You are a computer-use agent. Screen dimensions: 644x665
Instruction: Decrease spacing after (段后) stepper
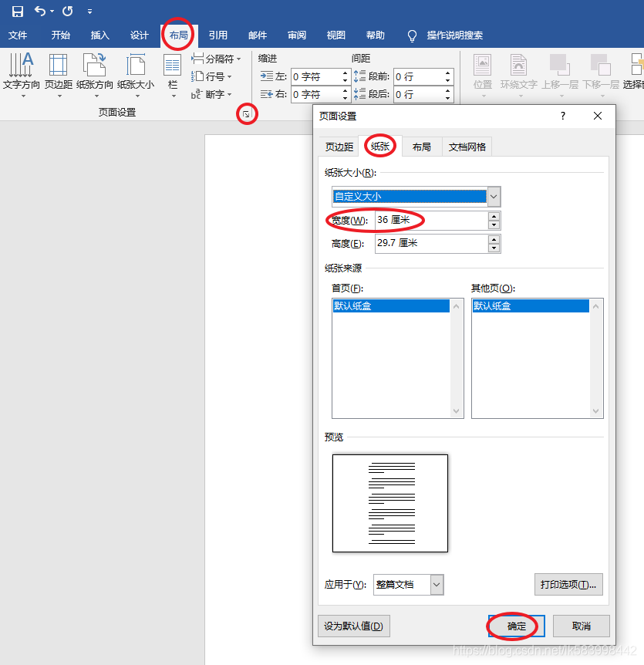[447, 98]
